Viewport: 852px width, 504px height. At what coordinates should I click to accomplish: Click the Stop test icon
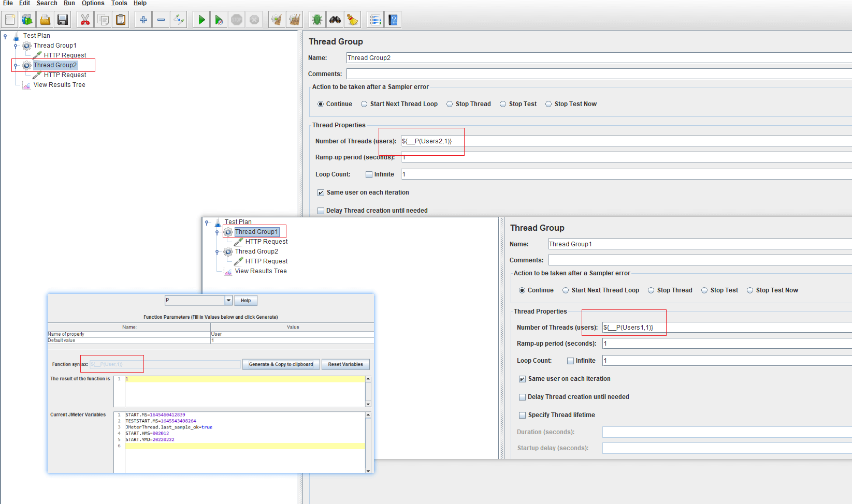tap(237, 20)
